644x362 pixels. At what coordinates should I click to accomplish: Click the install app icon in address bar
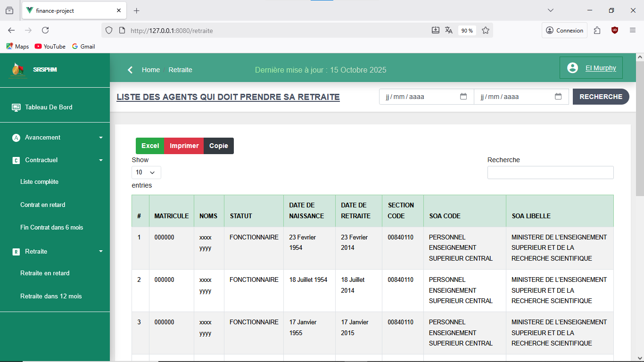coord(436,30)
